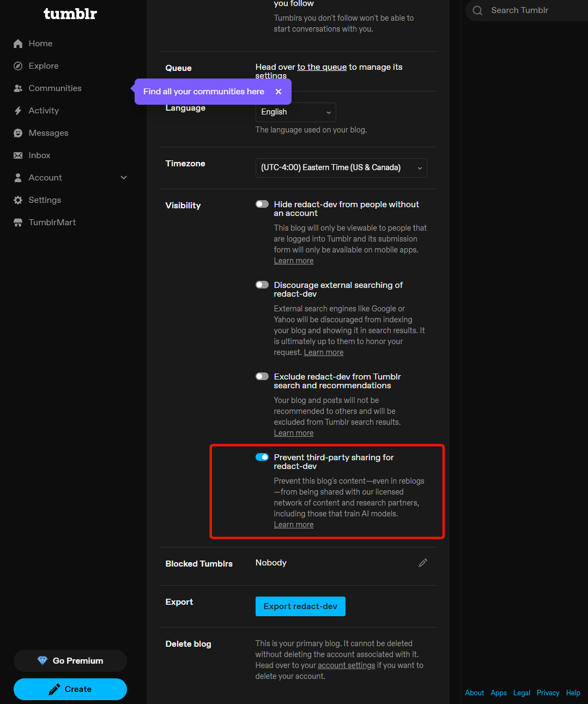Dismiss the communities tooltip with X
Viewport: 588px width, 704px height.
[278, 92]
